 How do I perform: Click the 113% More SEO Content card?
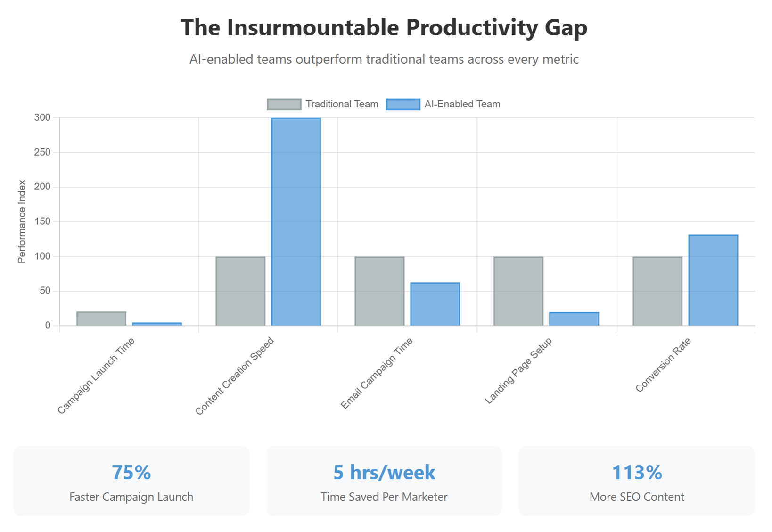[637, 481]
